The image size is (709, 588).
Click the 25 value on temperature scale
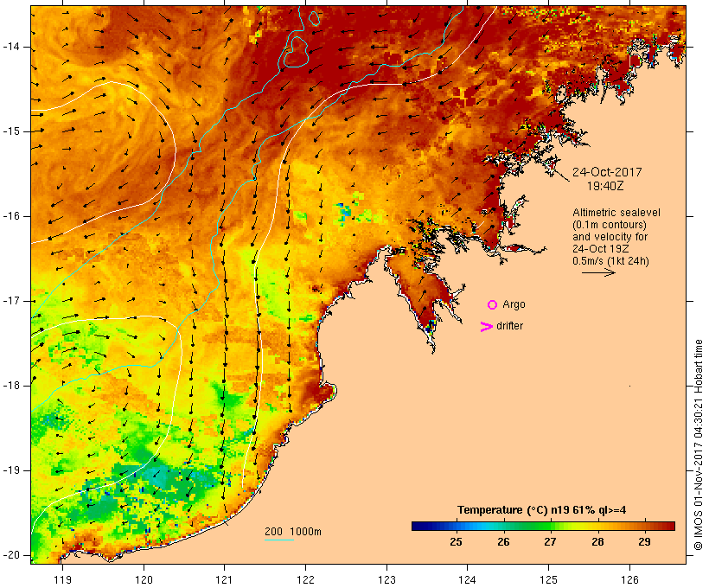[456, 541]
